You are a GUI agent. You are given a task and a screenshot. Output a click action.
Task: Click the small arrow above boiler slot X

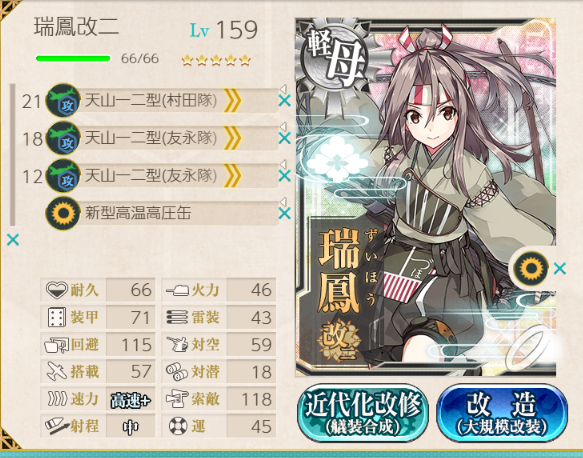(x=283, y=202)
